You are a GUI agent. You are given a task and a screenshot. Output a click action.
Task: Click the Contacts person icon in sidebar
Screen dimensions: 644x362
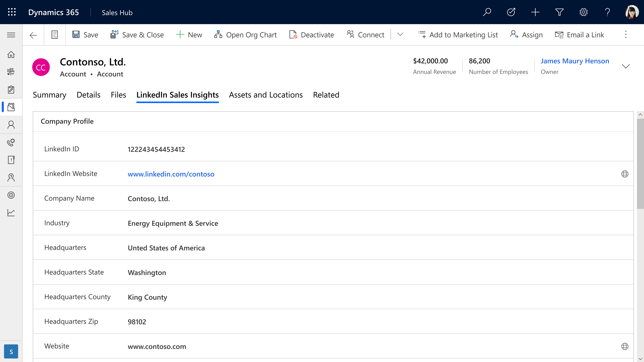click(11, 125)
